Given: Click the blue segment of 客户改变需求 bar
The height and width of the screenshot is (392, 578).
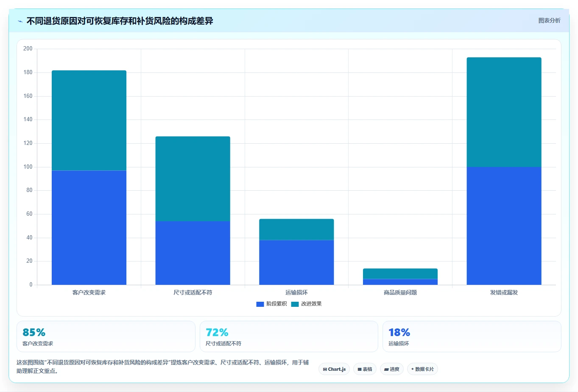Looking at the screenshot, I should (x=89, y=228).
